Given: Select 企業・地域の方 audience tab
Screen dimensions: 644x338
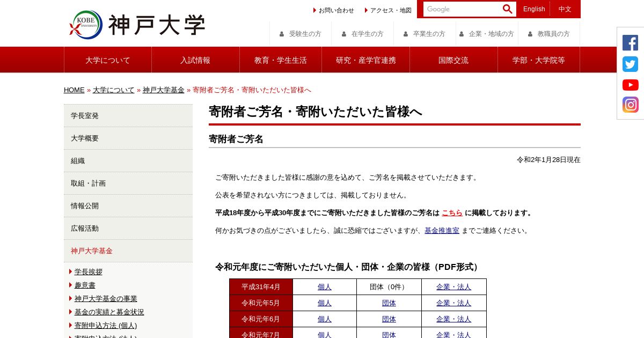Looking at the screenshot, I should [487, 34].
